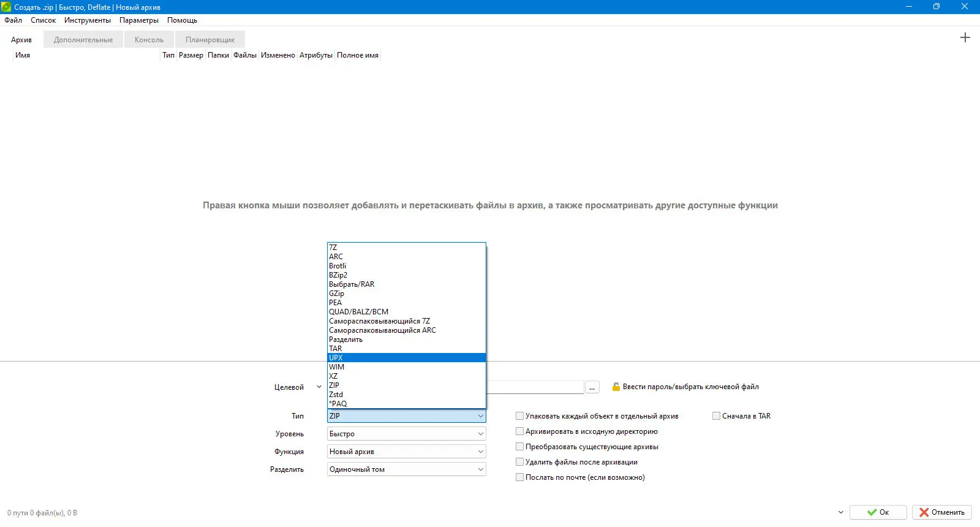Select QUAD/BALZ/BCM option

tap(407, 312)
